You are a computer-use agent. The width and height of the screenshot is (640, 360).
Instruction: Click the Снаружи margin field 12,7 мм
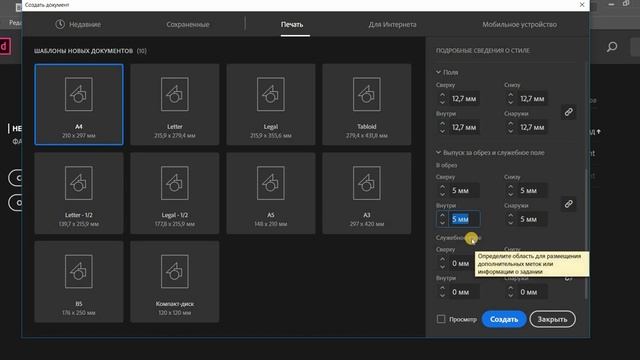(x=532, y=127)
